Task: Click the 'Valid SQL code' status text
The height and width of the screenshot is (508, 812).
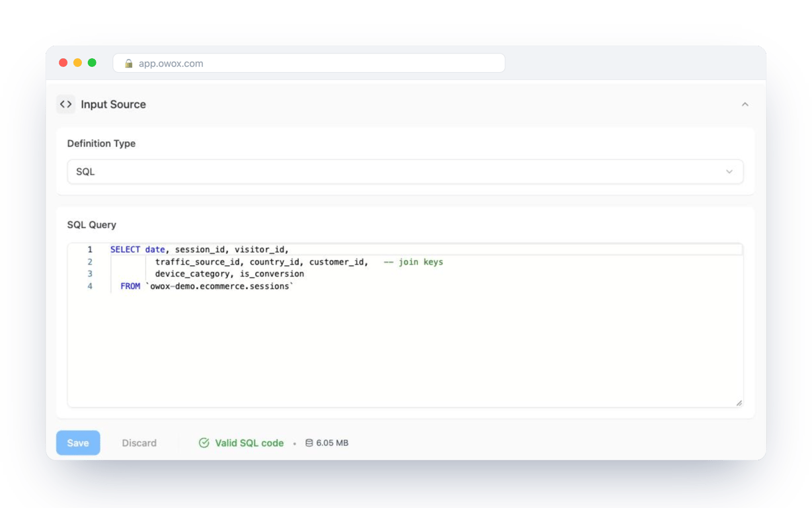Action: click(x=249, y=443)
